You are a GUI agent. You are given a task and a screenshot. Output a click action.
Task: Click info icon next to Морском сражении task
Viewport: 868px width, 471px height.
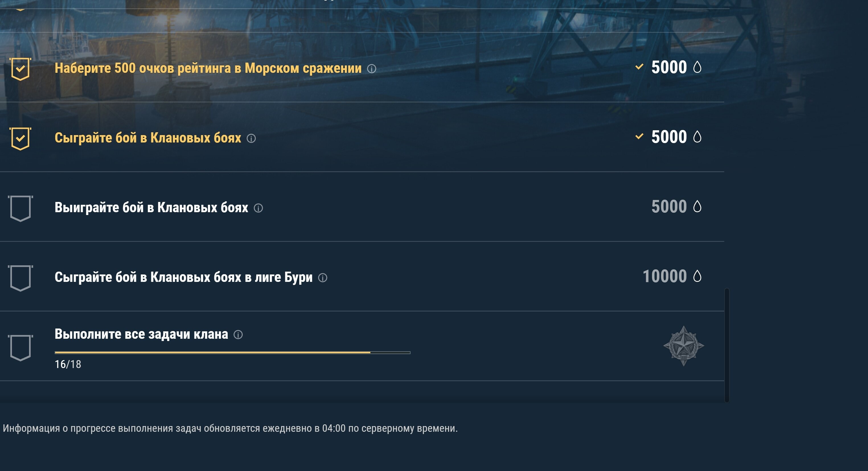tap(371, 69)
